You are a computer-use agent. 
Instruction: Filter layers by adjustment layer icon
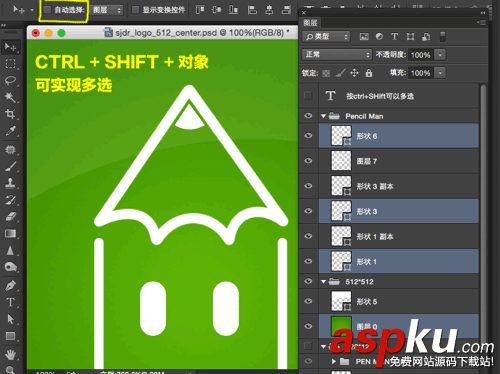379,37
